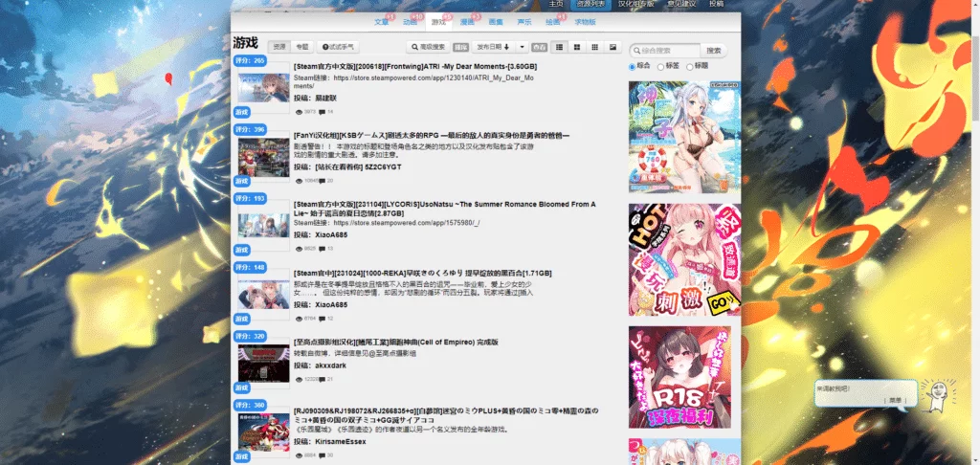Viewport: 980px width, 465px height.
Task: Switch to the 绘画 category tab
Action: [x=552, y=22]
